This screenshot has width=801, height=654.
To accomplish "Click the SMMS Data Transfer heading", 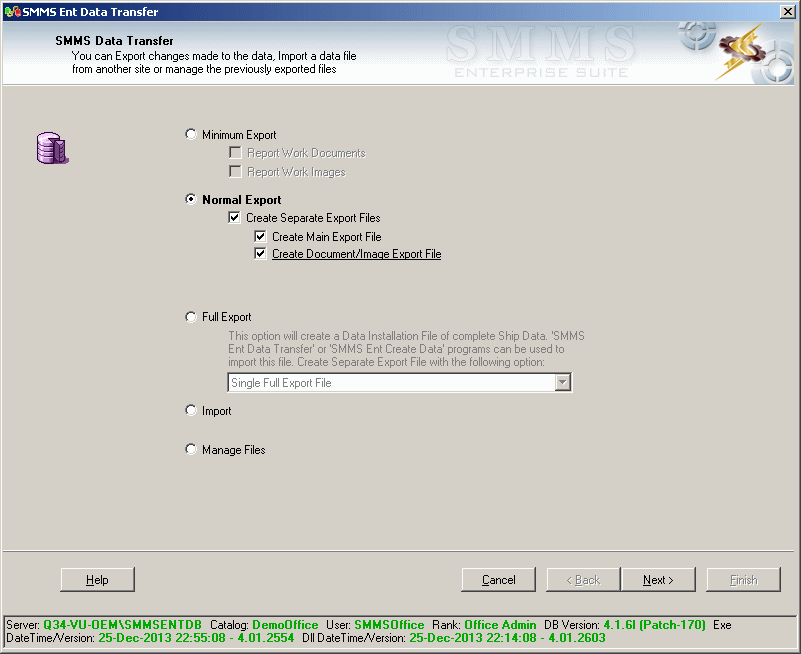I will click(x=114, y=41).
